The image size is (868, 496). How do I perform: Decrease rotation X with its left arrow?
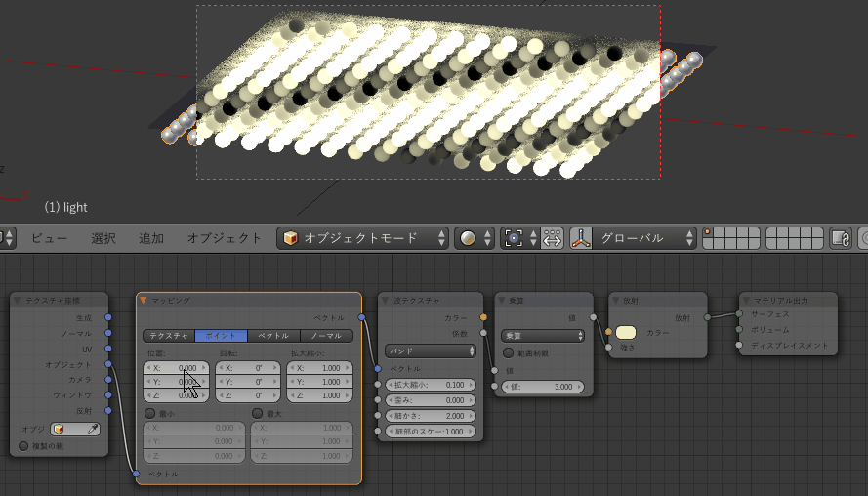(x=221, y=367)
